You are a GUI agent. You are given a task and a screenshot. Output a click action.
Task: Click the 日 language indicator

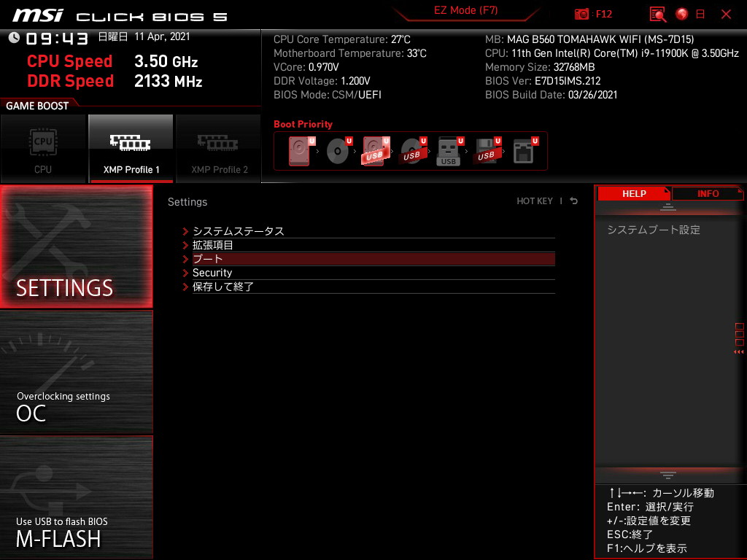pyautogui.click(x=700, y=15)
